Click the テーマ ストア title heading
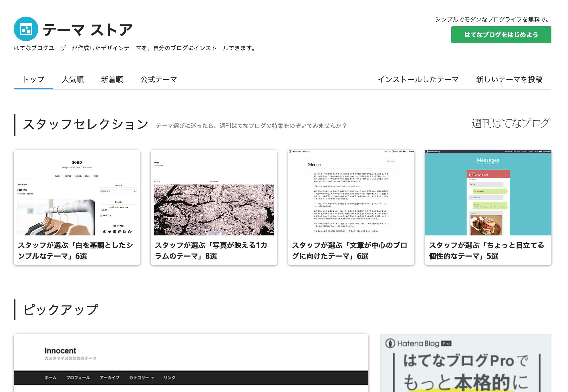 88,30
